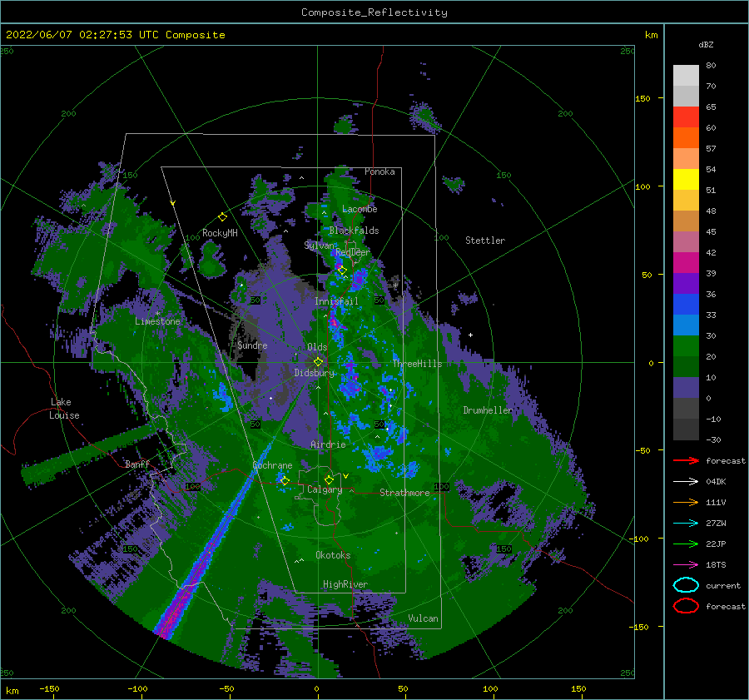Click the Lacombe city label
This screenshot has height=700, width=749.
(x=360, y=209)
